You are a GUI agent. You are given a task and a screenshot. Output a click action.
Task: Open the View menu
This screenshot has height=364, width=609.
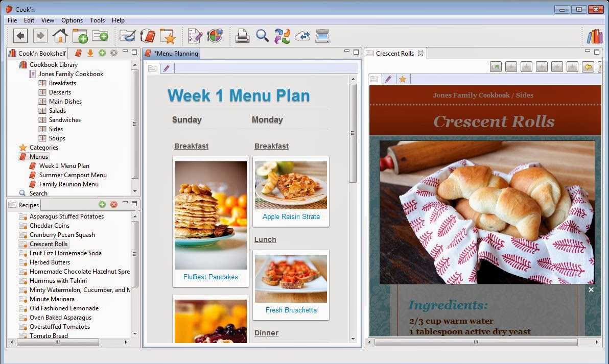[48, 20]
